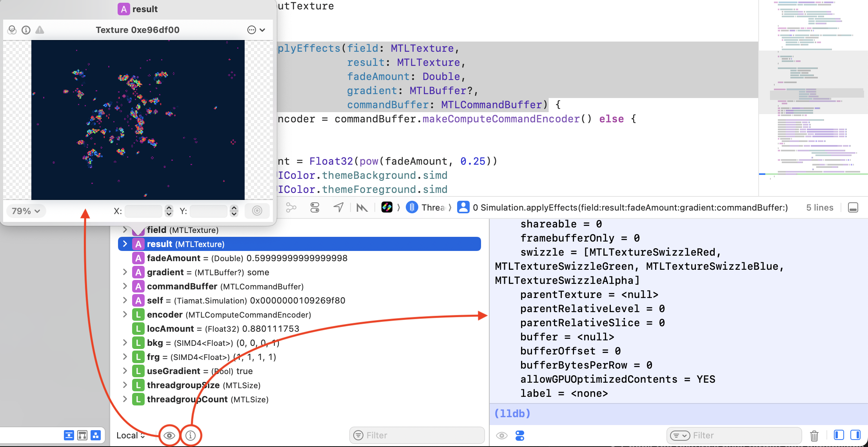
Task: Toggle the console view panel button
Action: click(x=855, y=435)
